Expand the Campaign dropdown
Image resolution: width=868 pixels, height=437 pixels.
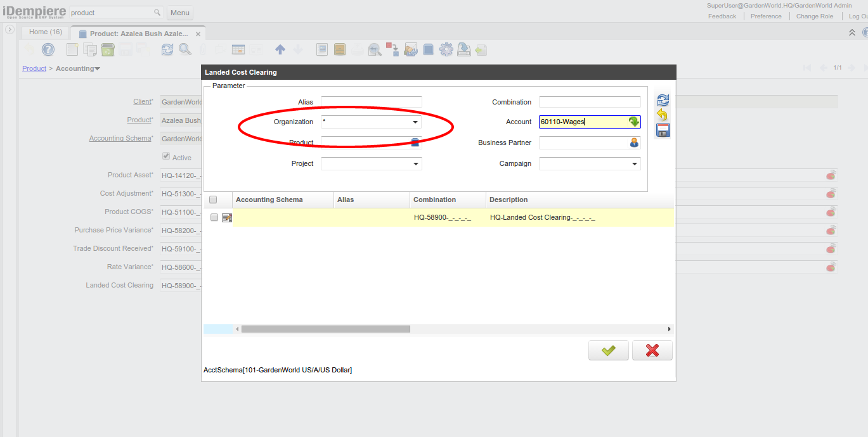(x=634, y=164)
